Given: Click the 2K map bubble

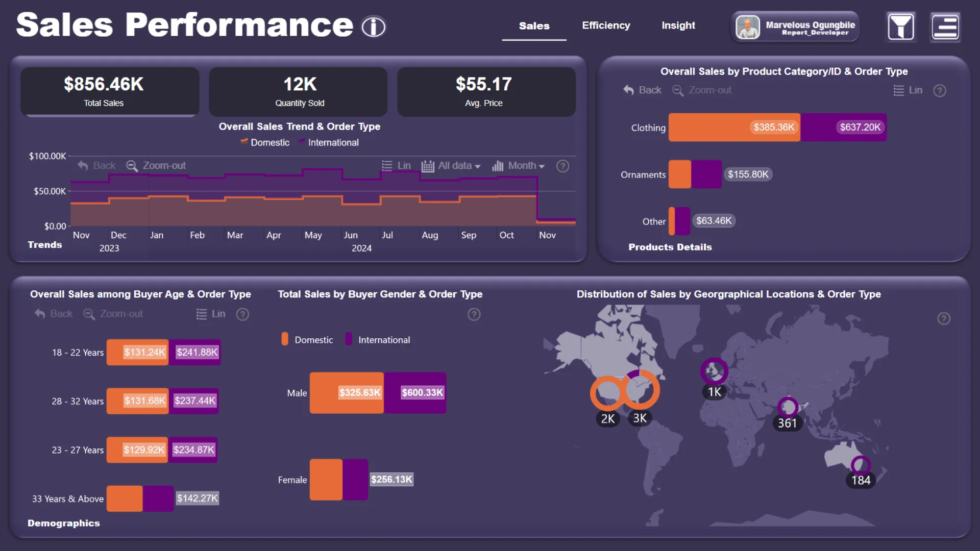Looking at the screenshot, I should [607, 394].
